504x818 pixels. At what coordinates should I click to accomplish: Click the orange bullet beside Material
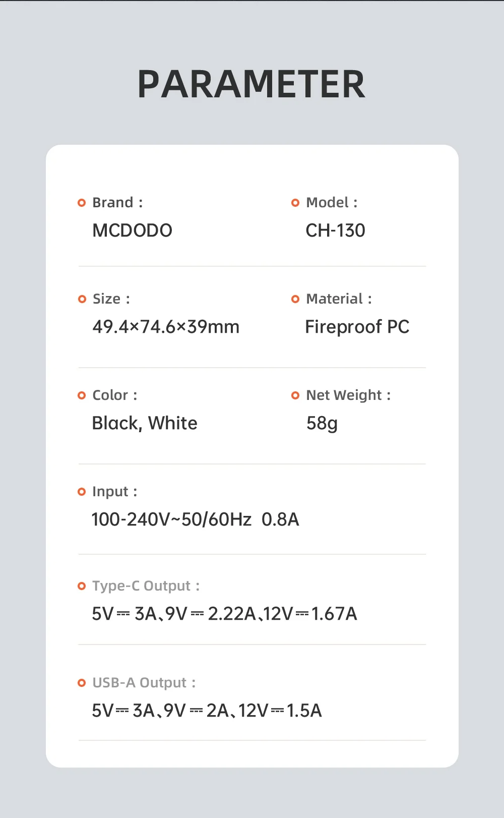tap(295, 299)
